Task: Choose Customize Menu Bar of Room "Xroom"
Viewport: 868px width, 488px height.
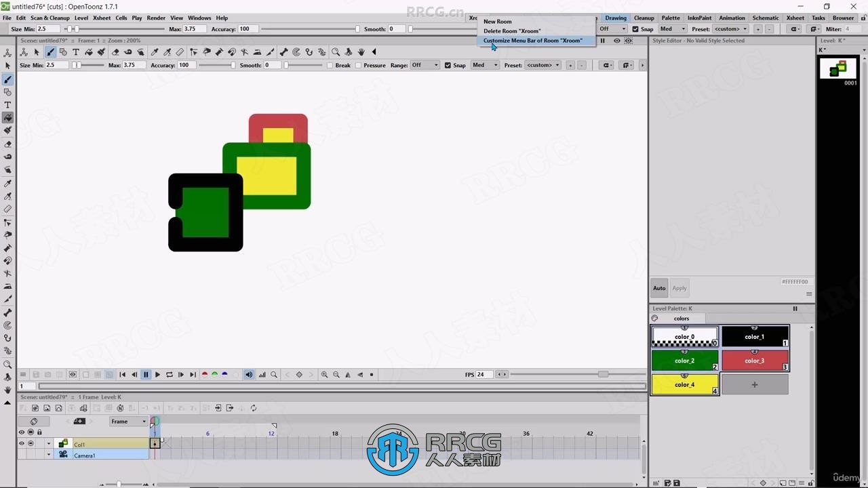Action: pos(533,41)
